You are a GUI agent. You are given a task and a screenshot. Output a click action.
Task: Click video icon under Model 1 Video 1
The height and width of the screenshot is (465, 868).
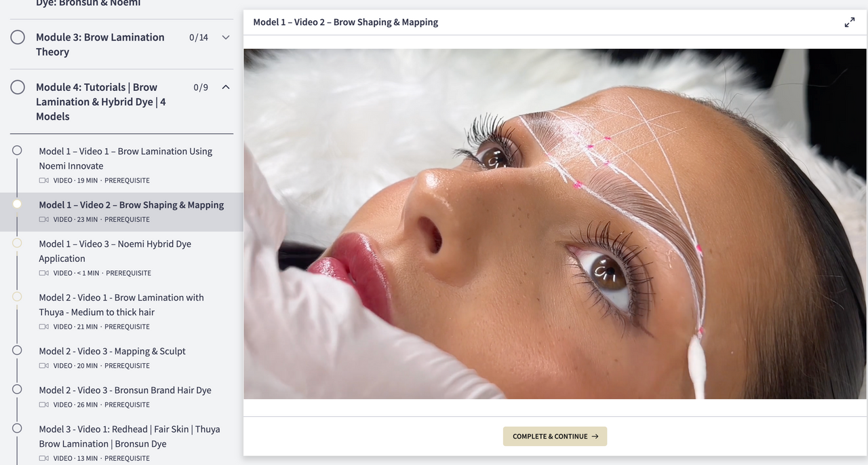point(44,181)
